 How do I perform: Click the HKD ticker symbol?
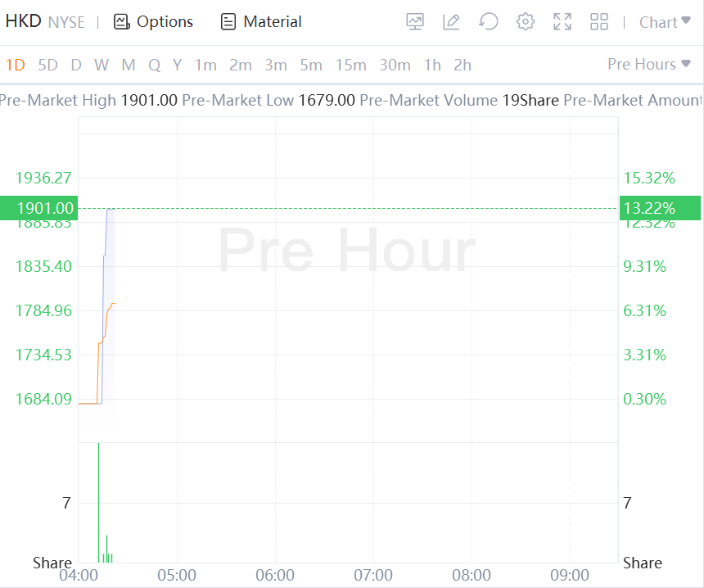coord(23,22)
